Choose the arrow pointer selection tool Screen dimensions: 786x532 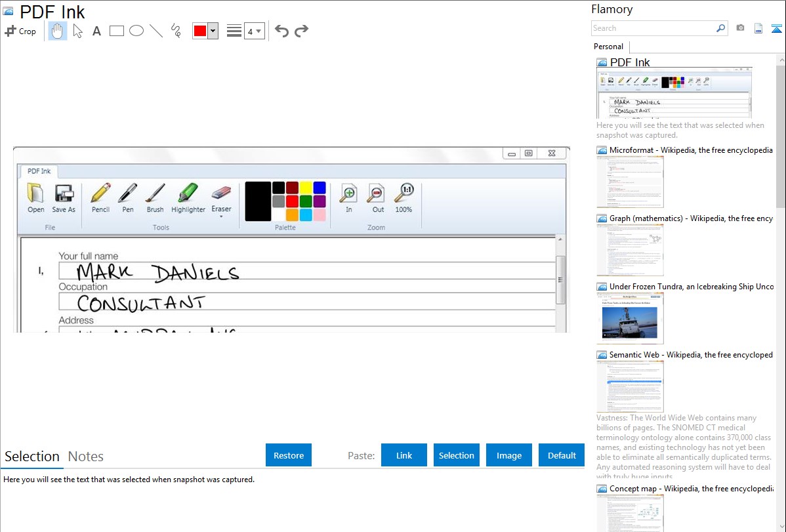[78, 31]
